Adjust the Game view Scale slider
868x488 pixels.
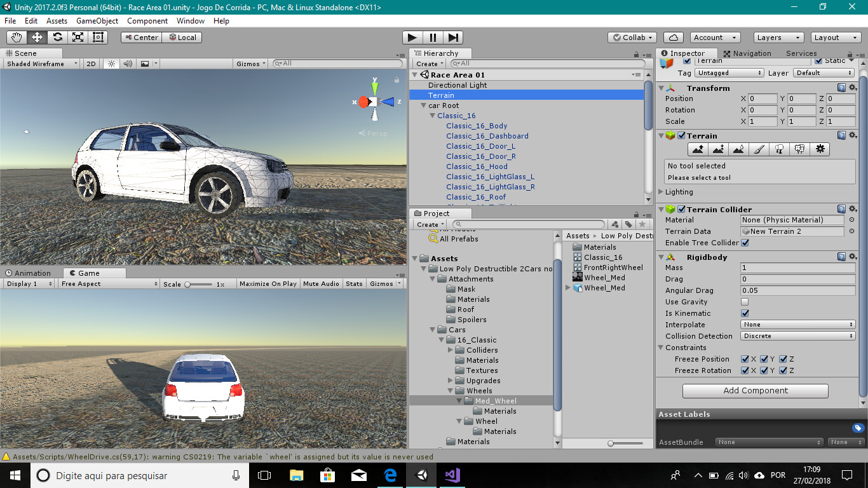[x=191, y=284]
